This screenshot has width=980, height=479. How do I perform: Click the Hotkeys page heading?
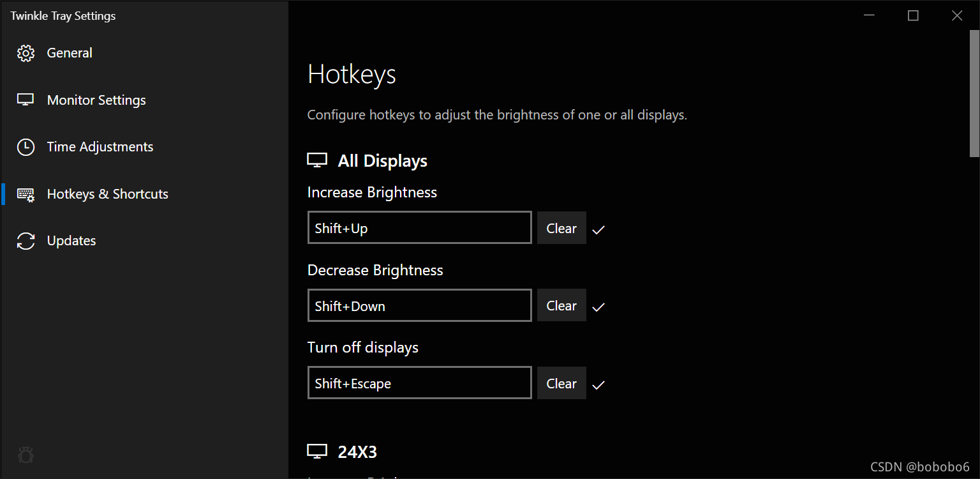tap(352, 75)
